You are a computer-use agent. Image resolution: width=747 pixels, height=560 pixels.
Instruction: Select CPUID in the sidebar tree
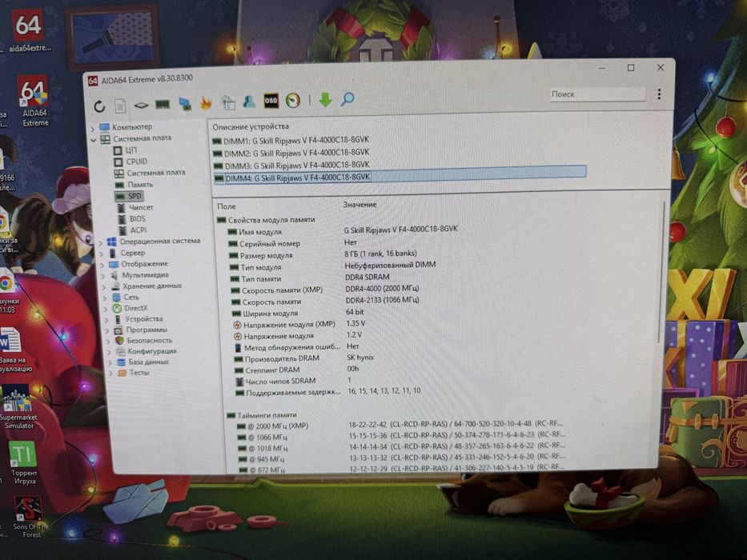click(131, 162)
